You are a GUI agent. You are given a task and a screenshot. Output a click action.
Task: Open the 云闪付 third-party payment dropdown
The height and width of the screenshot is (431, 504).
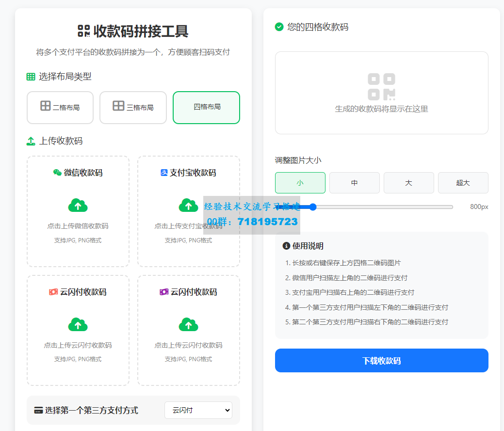click(x=198, y=410)
